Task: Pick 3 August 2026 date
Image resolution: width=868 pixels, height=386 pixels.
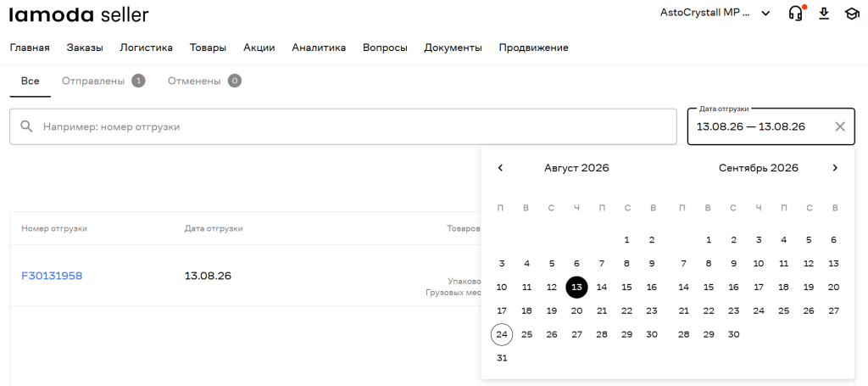Action: point(502,264)
